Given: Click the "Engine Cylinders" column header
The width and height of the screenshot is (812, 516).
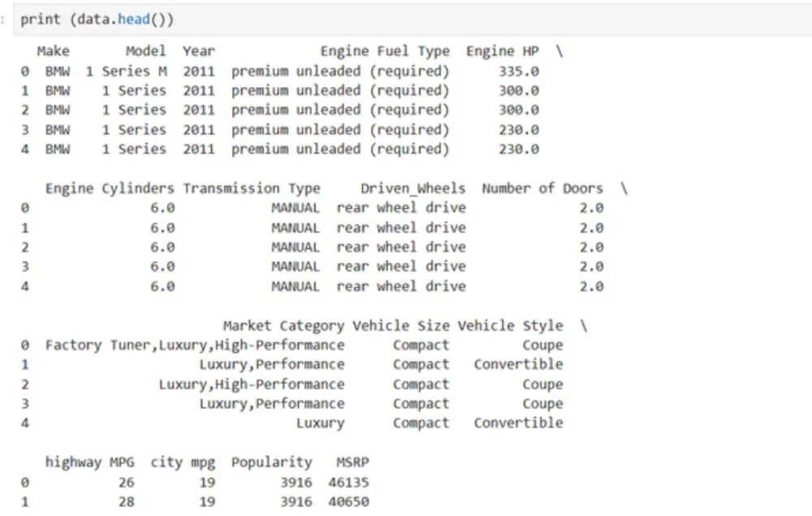Looking at the screenshot, I should [x=110, y=189].
